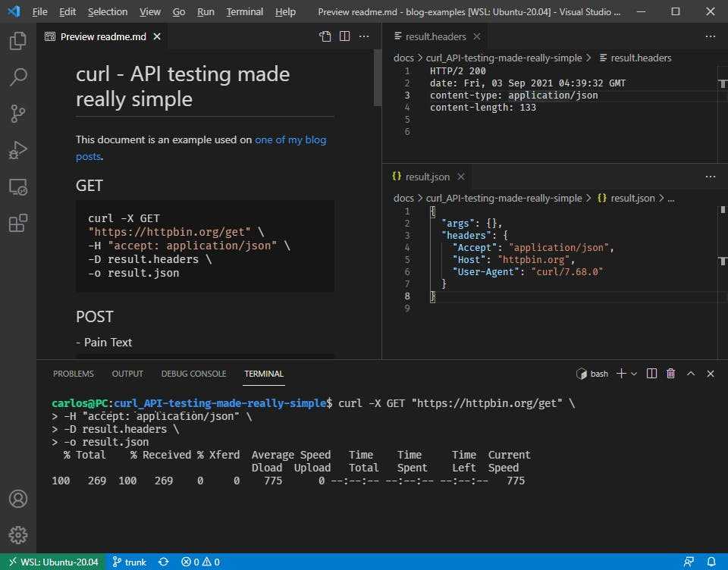The height and width of the screenshot is (570, 728).
Task: Open the Search view icon
Action: (x=18, y=77)
